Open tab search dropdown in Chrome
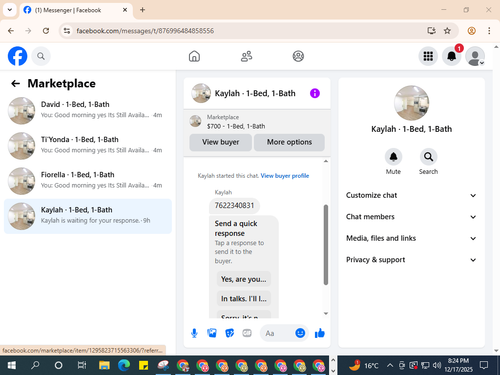 point(10,10)
